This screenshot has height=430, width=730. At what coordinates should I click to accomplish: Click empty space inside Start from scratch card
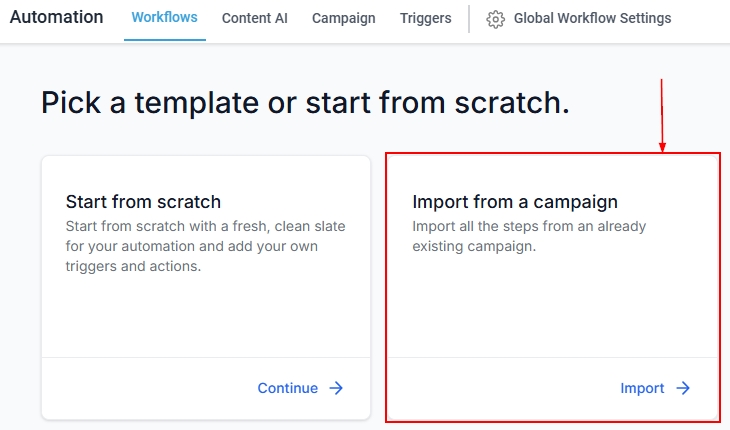[205, 315]
